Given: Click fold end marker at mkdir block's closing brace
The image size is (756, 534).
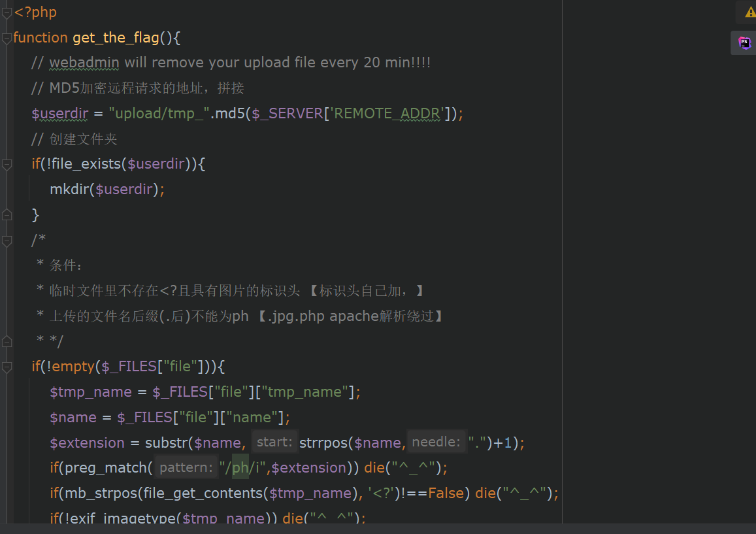Looking at the screenshot, I should click(7, 214).
